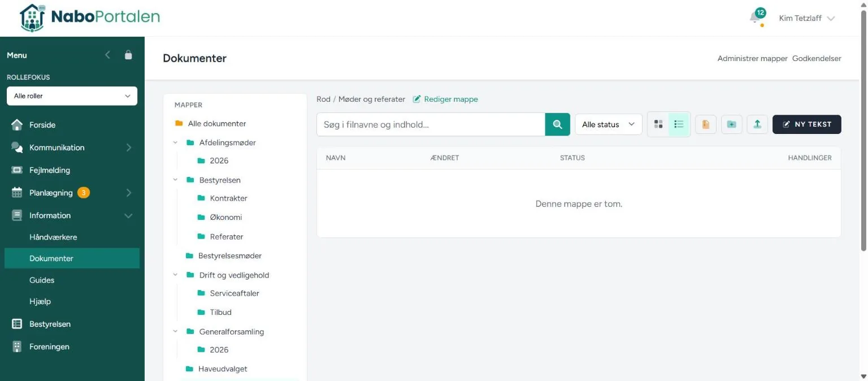
Task: Open the Administrer mapper link
Action: pos(752,58)
